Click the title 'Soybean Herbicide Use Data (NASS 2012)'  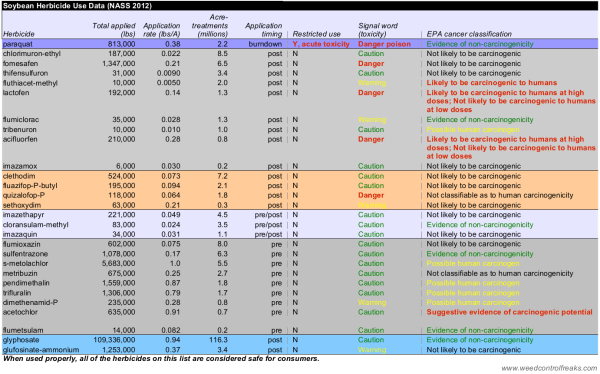pyautogui.click(x=77, y=6)
